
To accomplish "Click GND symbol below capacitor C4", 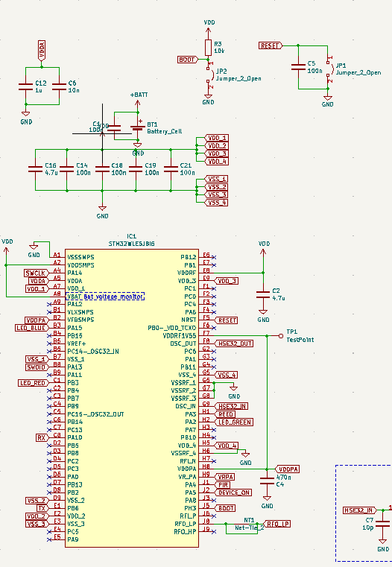I will click(x=268, y=502).
